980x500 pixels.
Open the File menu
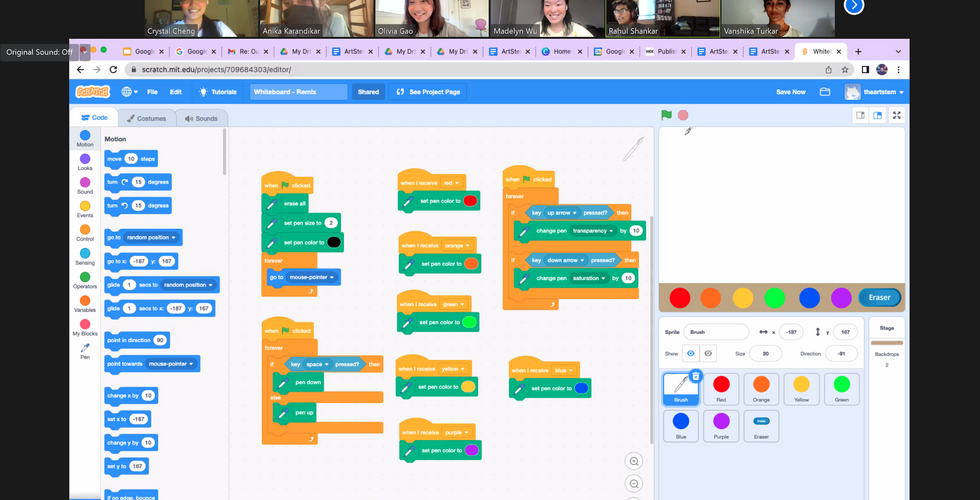tap(152, 92)
